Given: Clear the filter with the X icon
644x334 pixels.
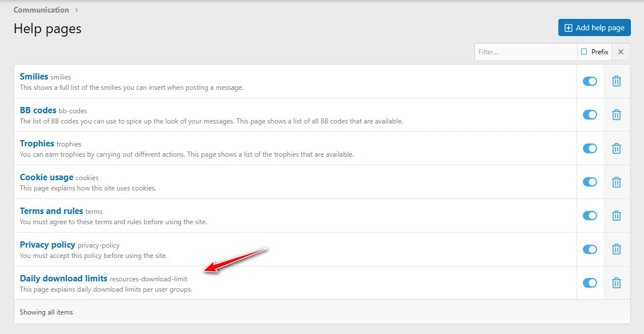Looking at the screenshot, I should (x=621, y=52).
